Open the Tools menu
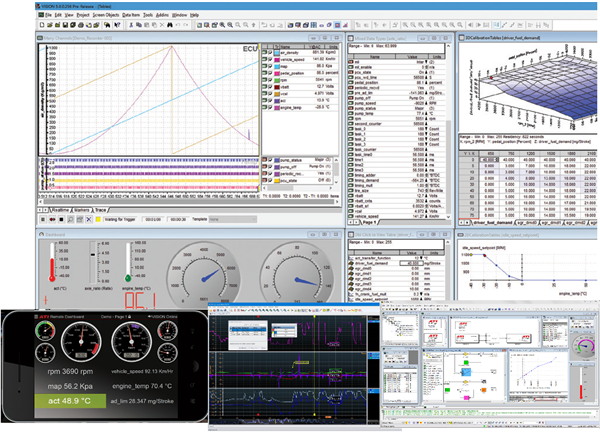This screenshot has height=435, width=600. (x=148, y=15)
